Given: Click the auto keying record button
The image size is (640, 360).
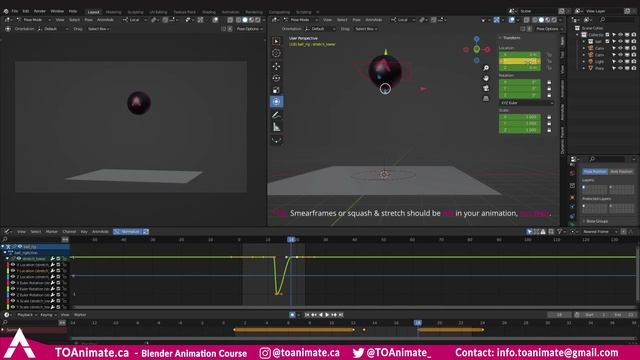Looking at the screenshot, I should pos(292,315).
